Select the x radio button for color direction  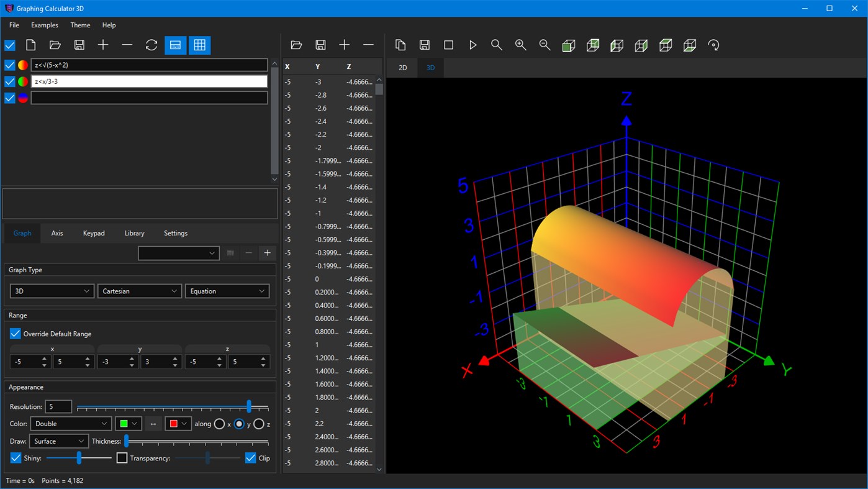[x=220, y=424]
